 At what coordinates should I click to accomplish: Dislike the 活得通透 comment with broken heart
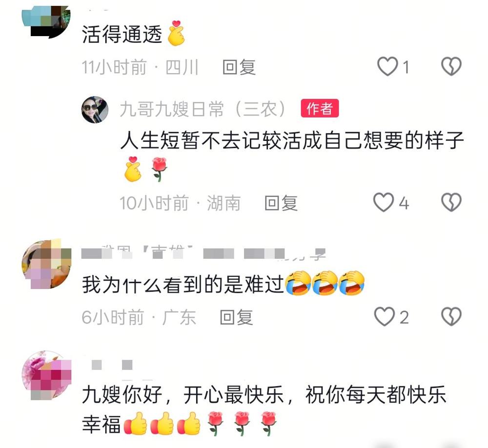451,66
